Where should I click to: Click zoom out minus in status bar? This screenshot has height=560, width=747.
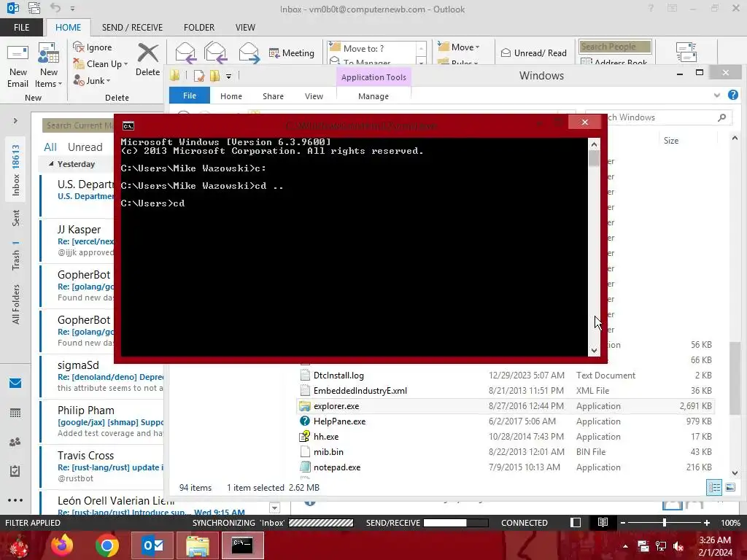pyautogui.click(x=623, y=523)
